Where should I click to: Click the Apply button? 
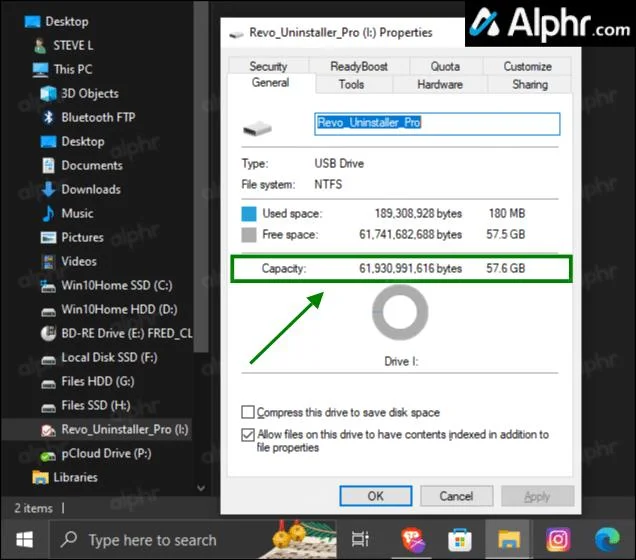coord(537,496)
